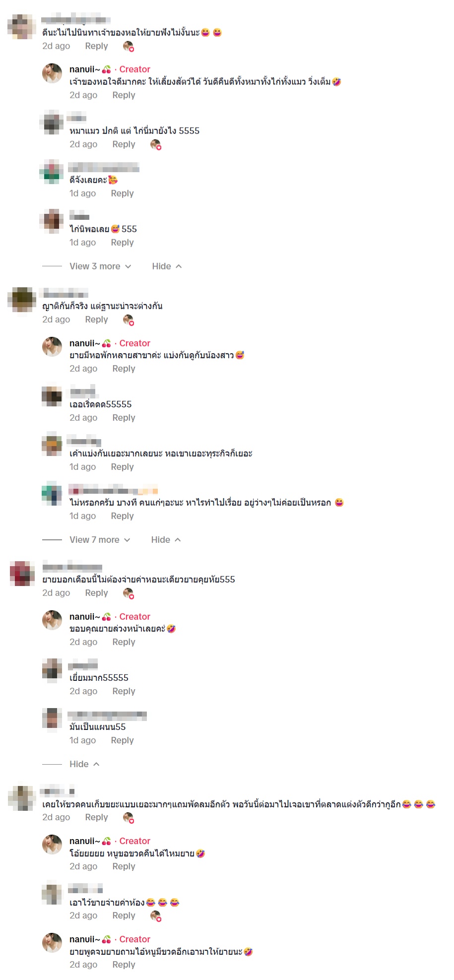Viewport: 454px width, 980px height.
Task: Expand View 7 more replies
Action: click(x=100, y=540)
